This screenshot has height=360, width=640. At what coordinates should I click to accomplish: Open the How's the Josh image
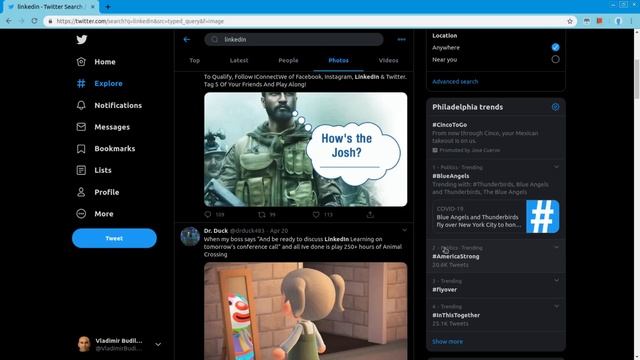[x=305, y=149]
